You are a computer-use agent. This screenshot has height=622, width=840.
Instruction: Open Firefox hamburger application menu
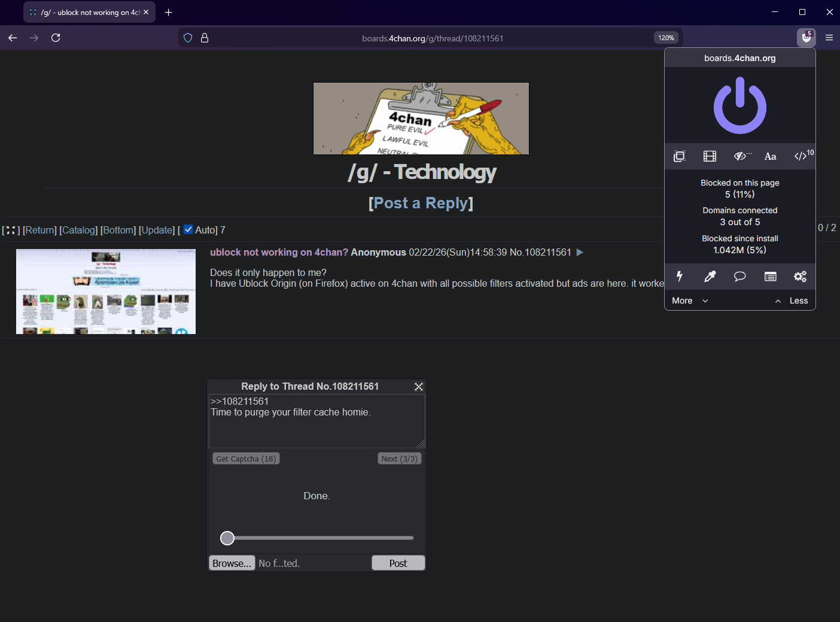point(829,37)
